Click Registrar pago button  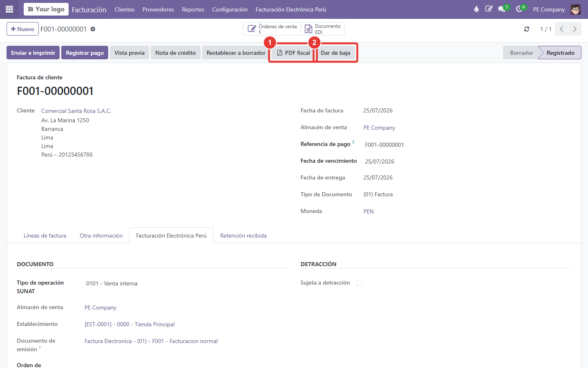(x=85, y=53)
